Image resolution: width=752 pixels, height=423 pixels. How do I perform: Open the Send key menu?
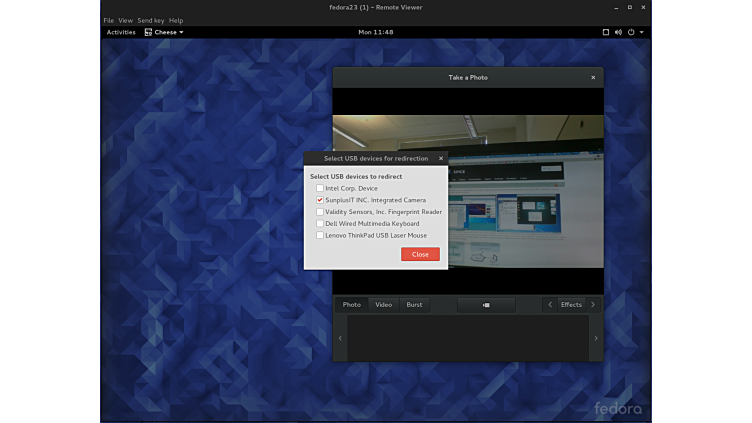pos(150,20)
